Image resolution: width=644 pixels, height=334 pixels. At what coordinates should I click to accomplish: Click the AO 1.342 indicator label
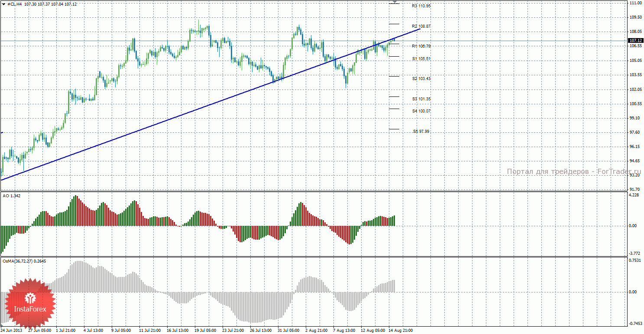click(x=12, y=196)
